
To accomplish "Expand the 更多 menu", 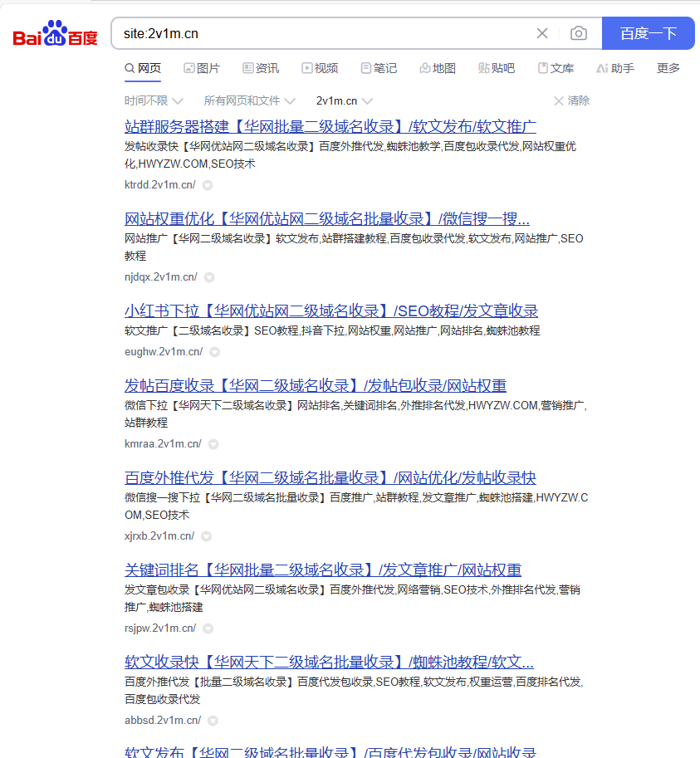I will pyautogui.click(x=668, y=68).
